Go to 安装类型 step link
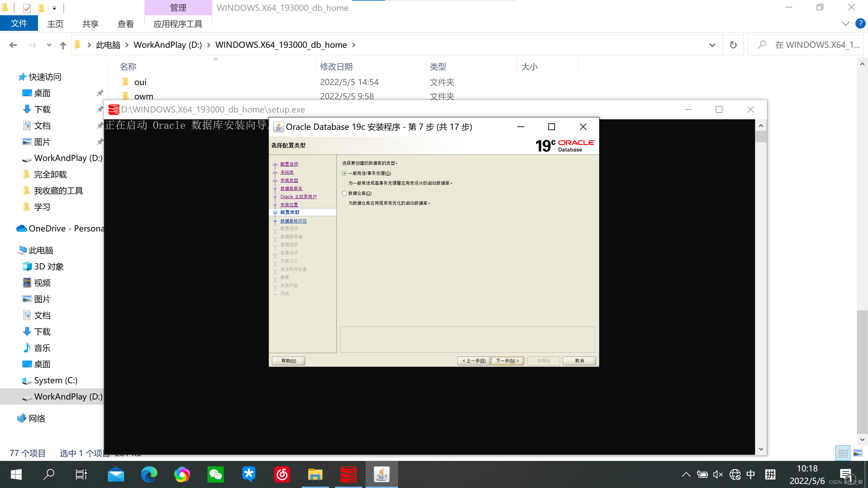 (289, 180)
